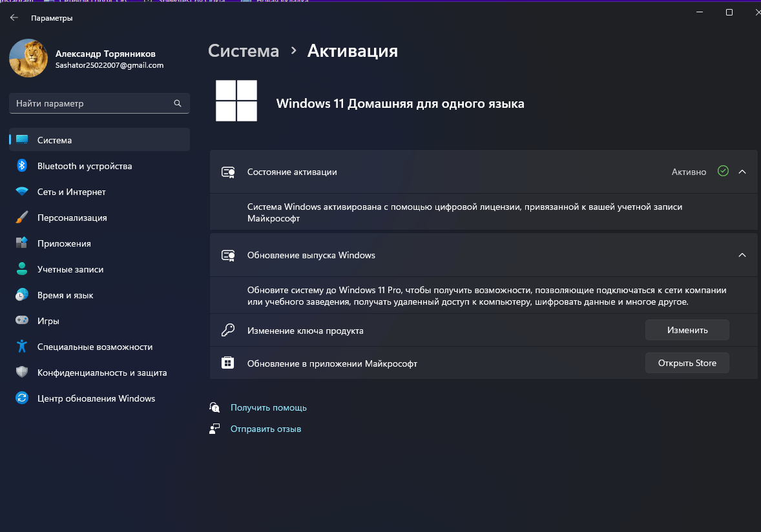Viewport: 761px width, 532px height.
Task: Click the Учетные записи person icon
Action: pyautogui.click(x=22, y=269)
